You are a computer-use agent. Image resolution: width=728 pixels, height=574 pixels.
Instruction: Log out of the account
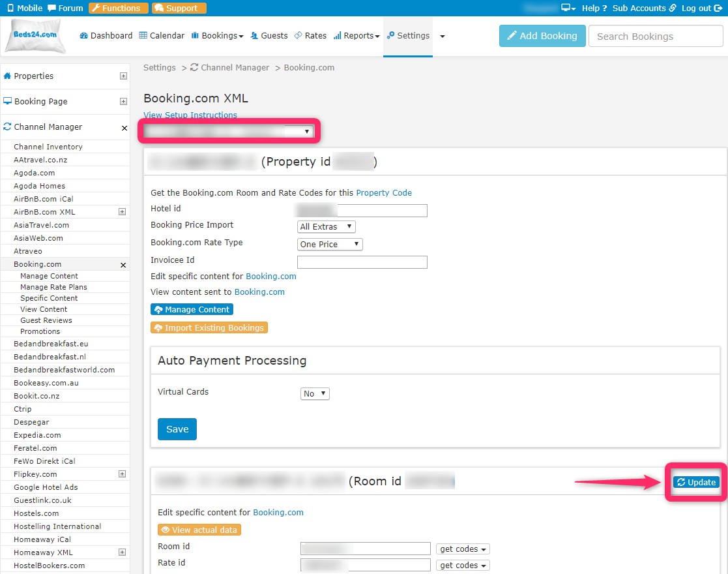click(701, 8)
